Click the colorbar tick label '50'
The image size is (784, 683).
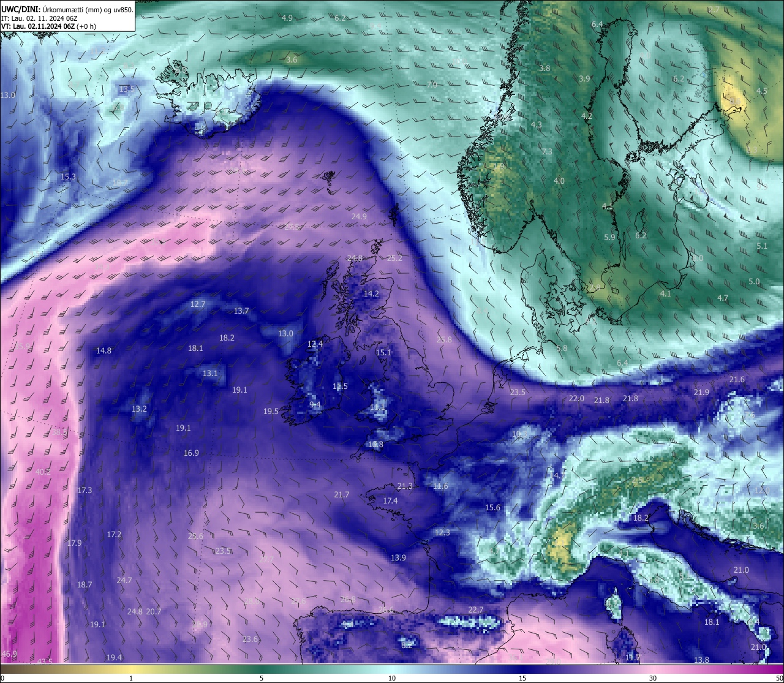[x=778, y=678]
